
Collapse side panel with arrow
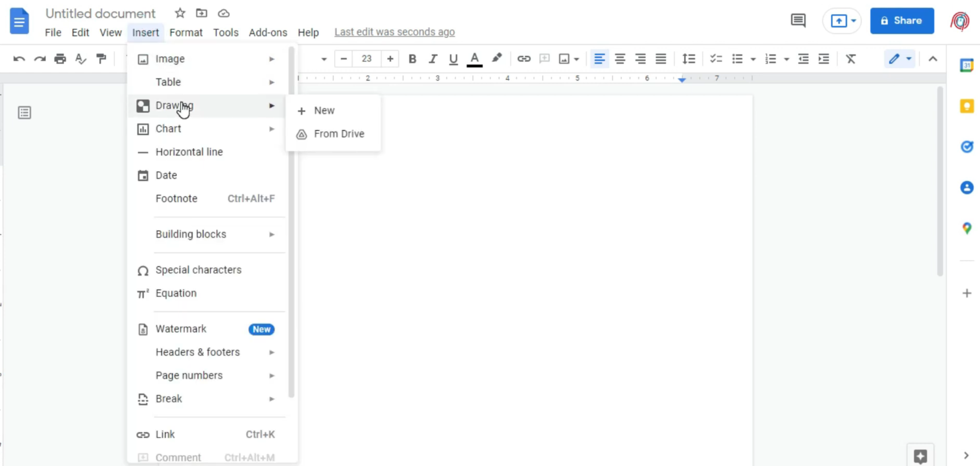966,455
